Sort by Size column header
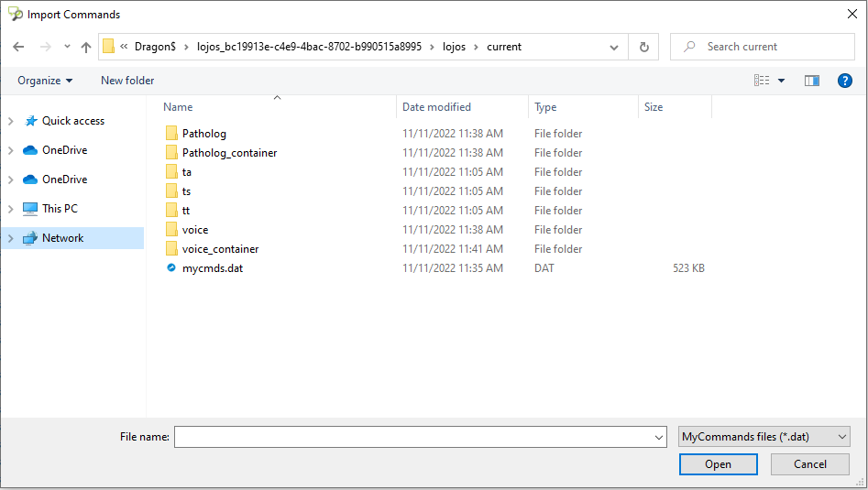The width and height of the screenshot is (868, 490). [x=654, y=107]
